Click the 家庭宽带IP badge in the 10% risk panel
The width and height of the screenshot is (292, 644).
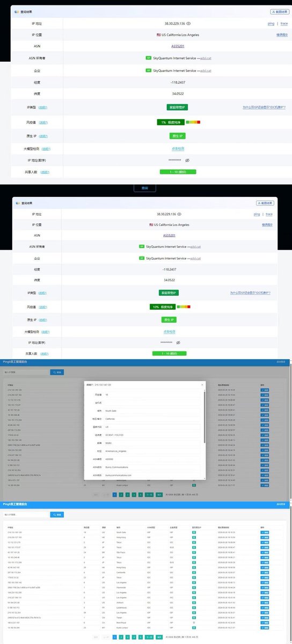click(169, 293)
